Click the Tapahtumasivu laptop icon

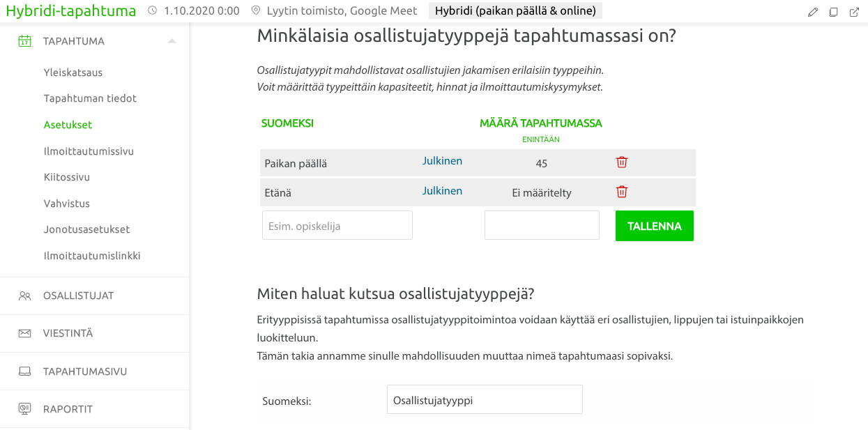tap(25, 371)
